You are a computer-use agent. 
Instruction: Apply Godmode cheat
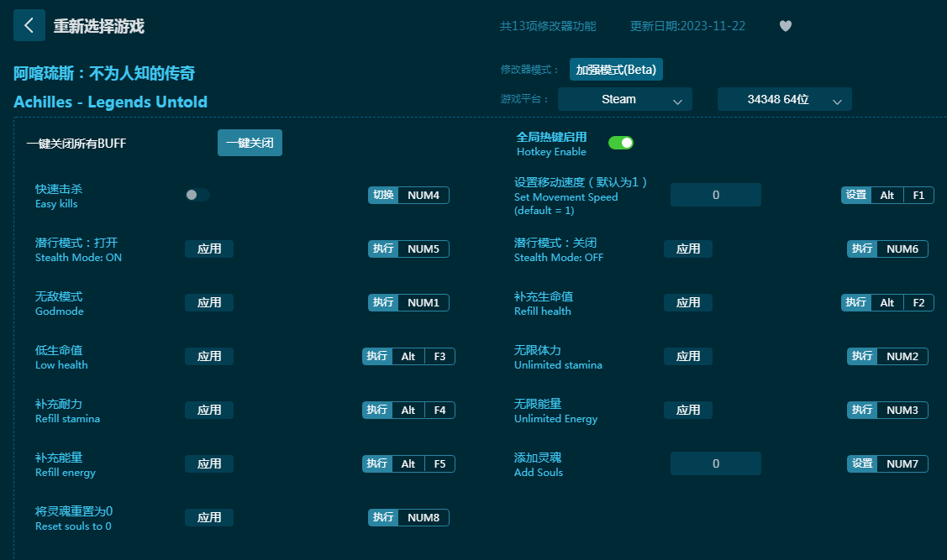(209, 303)
